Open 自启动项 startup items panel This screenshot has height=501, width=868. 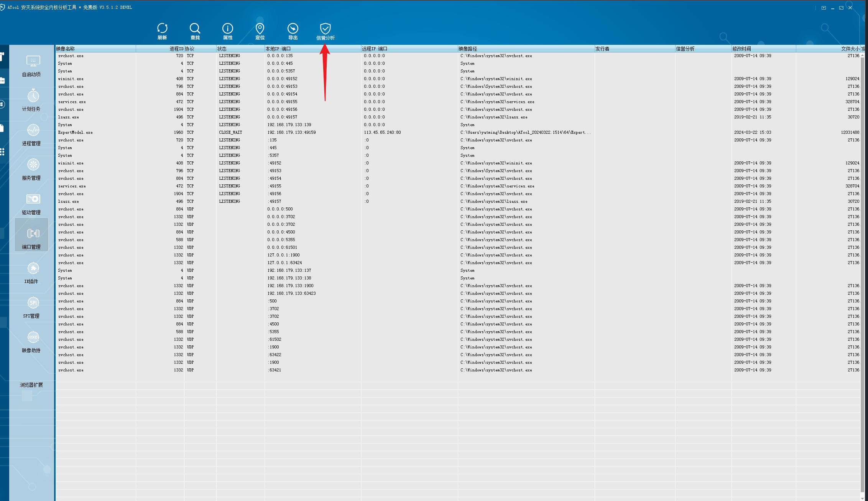point(31,66)
